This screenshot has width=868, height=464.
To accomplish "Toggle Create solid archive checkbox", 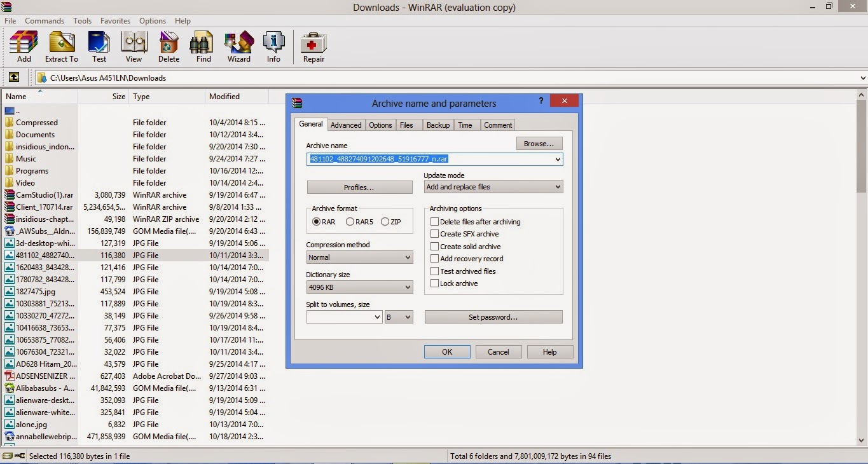I will point(435,247).
